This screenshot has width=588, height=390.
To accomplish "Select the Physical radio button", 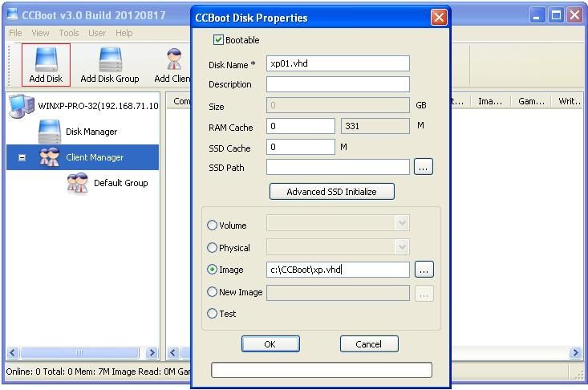I will [x=213, y=247].
